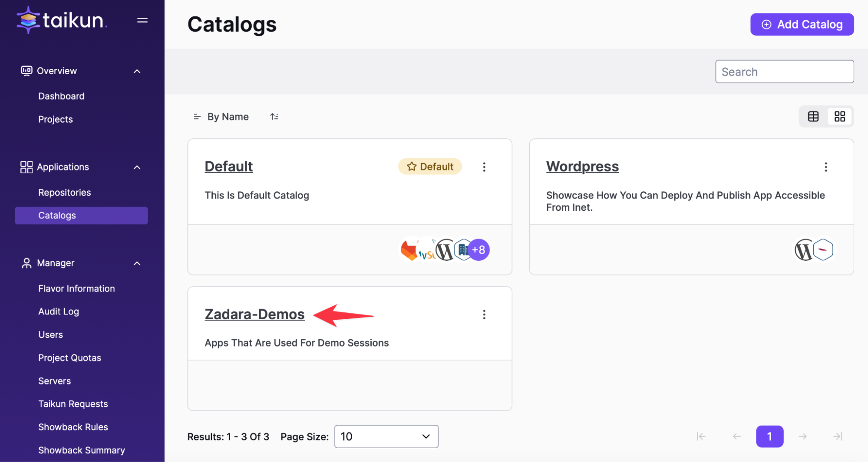Viewport: 868px width, 462px height.
Task: Open Audit Log page
Action: click(59, 311)
